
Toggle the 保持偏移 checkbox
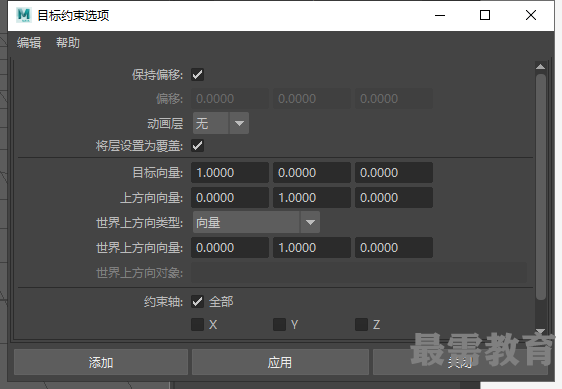pyautogui.click(x=197, y=75)
